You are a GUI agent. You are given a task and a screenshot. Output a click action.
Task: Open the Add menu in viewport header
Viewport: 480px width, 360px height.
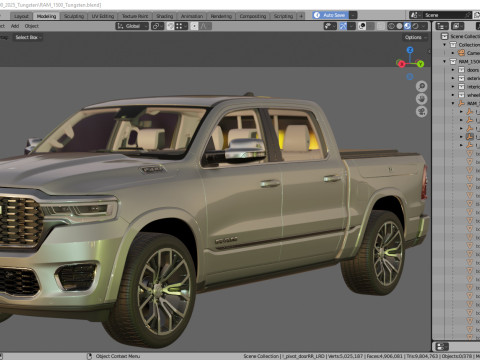tap(15, 26)
